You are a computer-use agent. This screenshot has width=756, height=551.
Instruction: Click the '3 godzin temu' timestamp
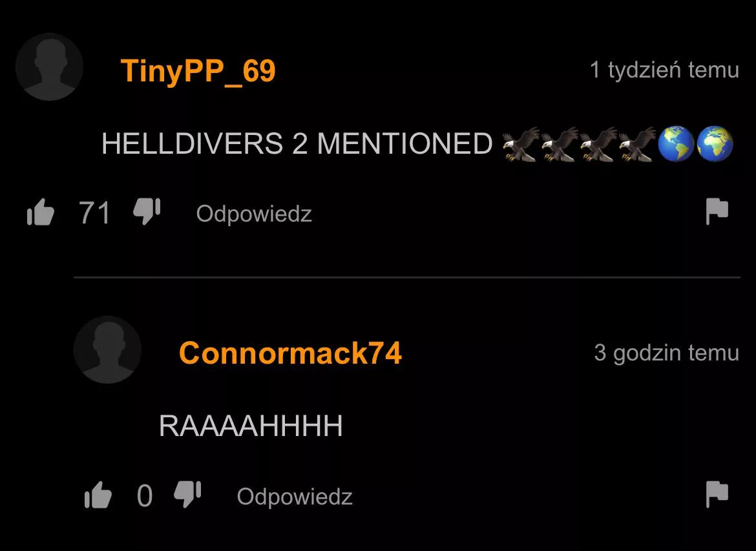(x=666, y=353)
